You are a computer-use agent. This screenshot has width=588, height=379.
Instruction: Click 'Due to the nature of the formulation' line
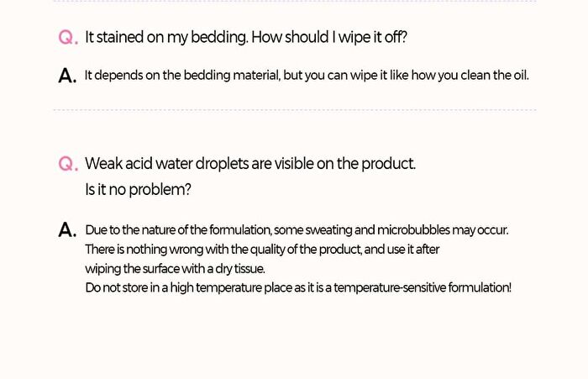pos(297,230)
